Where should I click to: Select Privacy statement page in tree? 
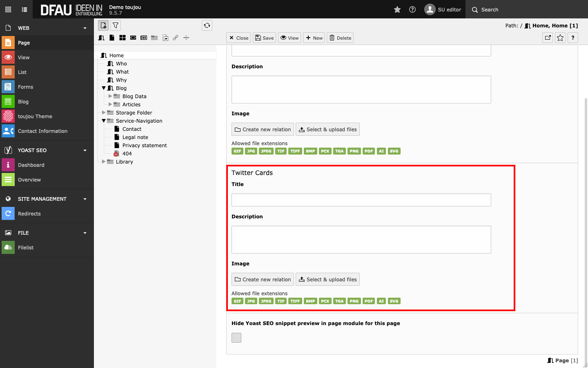click(x=145, y=146)
